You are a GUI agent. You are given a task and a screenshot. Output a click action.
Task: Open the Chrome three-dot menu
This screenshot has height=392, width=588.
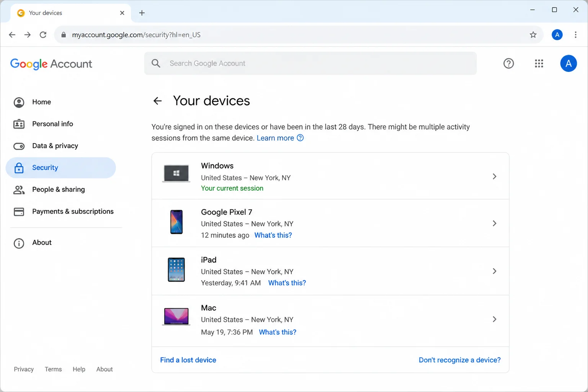(575, 35)
